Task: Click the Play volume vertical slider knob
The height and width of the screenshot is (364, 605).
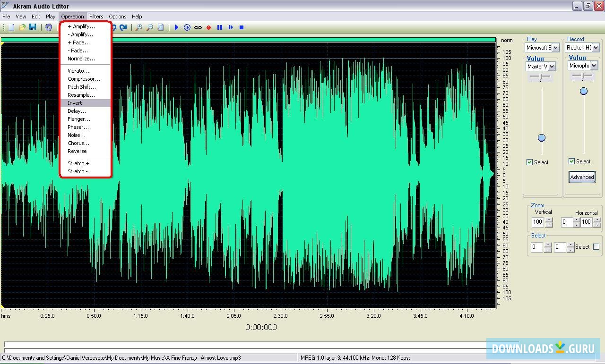Action: tap(542, 138)
